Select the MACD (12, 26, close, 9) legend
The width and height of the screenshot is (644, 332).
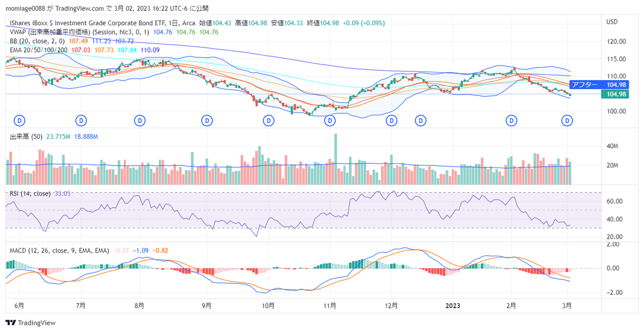coord(60,250)
